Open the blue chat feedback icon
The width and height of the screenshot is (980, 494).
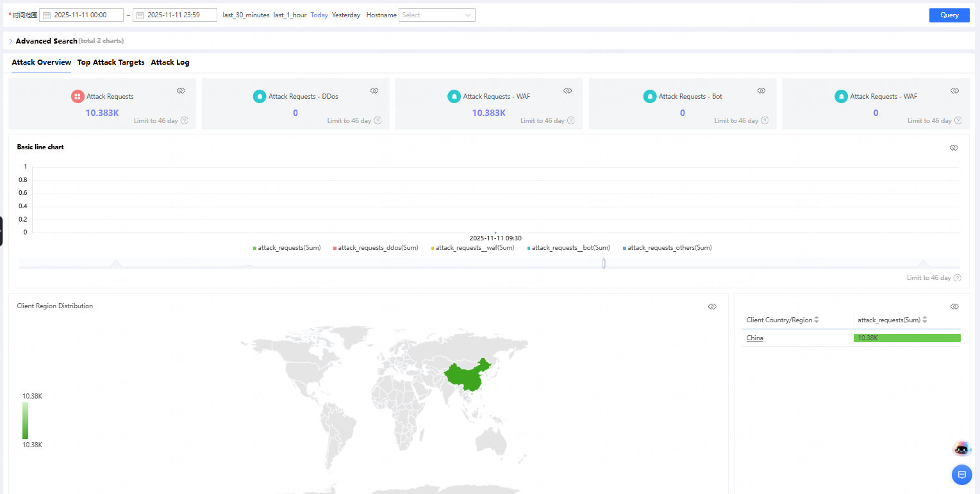pyautogui.click(x=961, y=475)
